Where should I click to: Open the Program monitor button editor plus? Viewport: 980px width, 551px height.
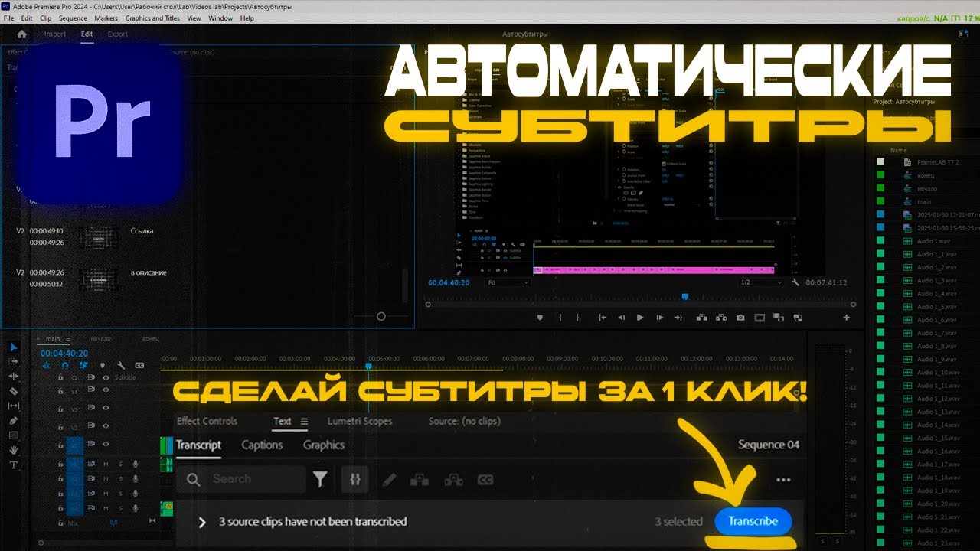tap(846, 318)
